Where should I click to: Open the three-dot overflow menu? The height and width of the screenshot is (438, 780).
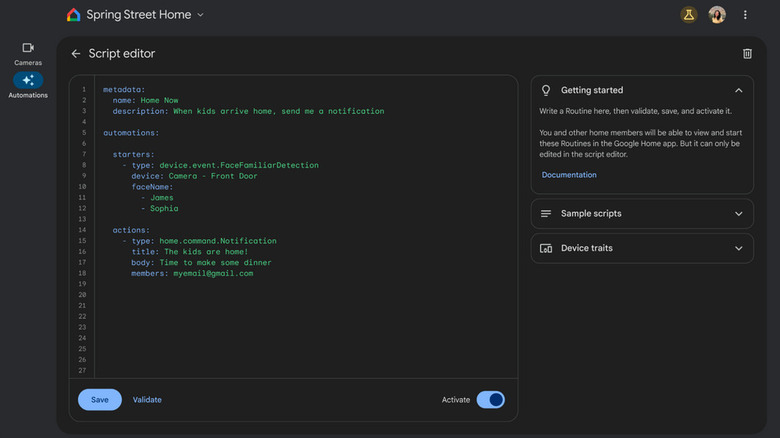(x=745, y=15)
